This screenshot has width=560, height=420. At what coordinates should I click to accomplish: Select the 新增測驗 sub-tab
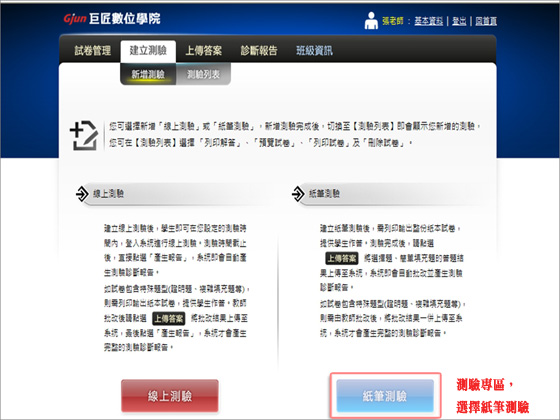[x=148, y=74]
